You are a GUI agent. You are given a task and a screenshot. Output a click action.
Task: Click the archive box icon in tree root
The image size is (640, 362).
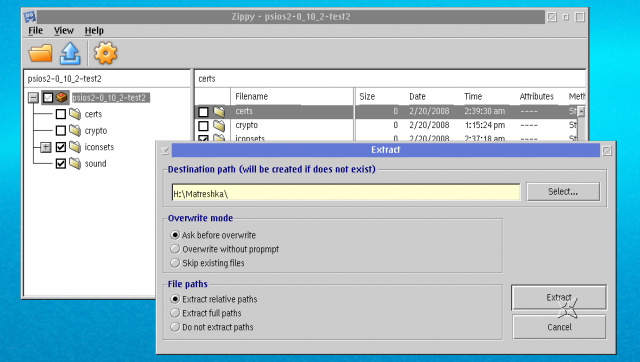pyautogui.click(x=62, y=98)
